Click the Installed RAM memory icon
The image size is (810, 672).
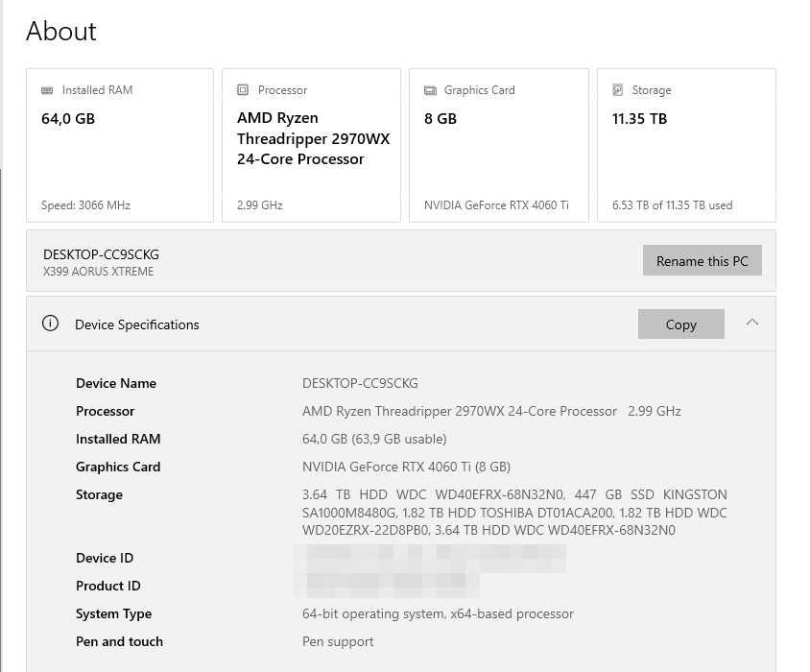point(47,90)
